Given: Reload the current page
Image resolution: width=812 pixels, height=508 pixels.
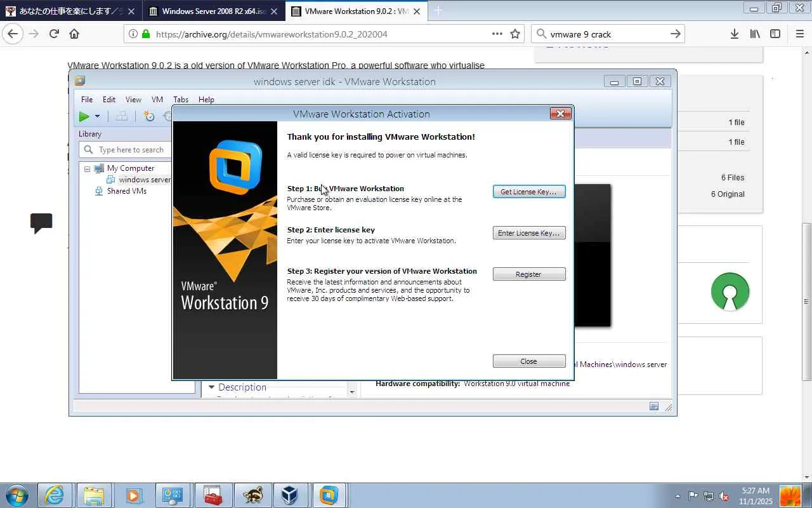Looking at the screenshot, I should (x=54, y=34).
